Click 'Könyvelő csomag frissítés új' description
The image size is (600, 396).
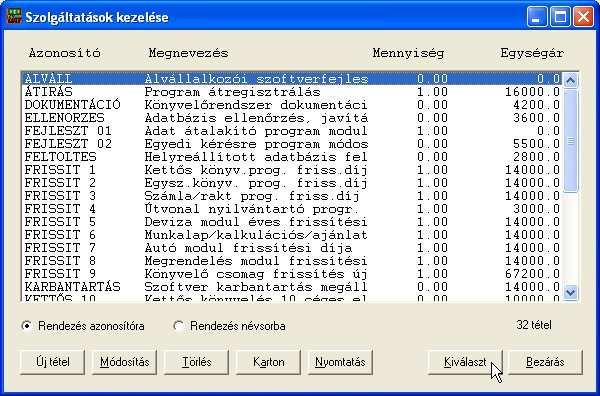[x=256, y=274]
